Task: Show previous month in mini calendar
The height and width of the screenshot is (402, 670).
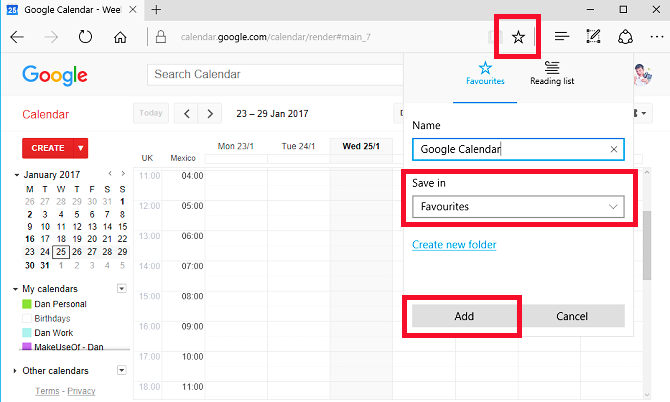Action: coord(110,173)
